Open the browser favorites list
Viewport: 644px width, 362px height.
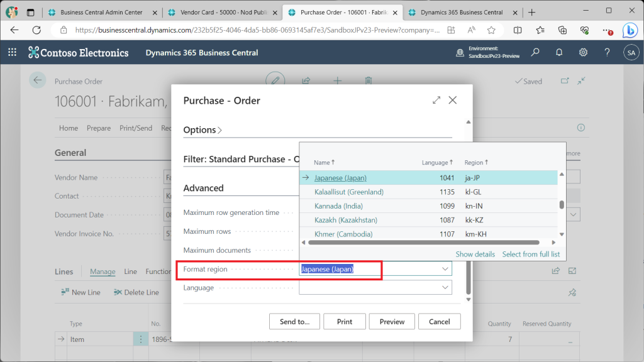click(x=540, y=30)
